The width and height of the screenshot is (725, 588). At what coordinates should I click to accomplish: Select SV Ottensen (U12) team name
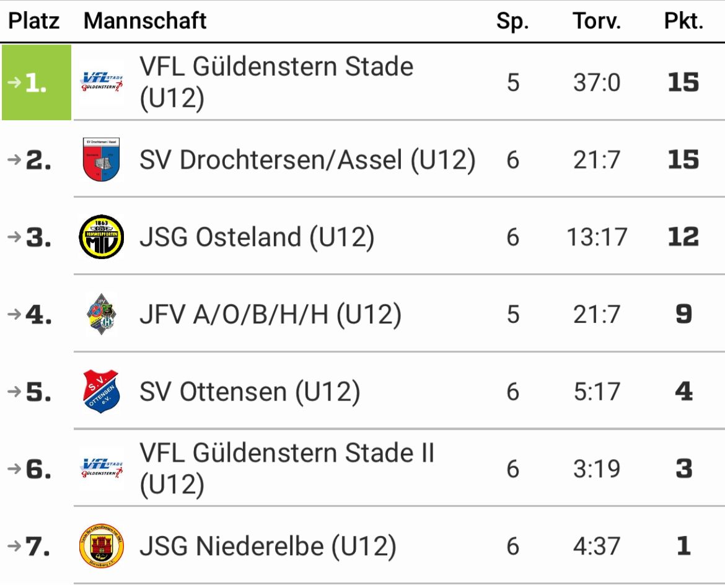coord(250,392)
